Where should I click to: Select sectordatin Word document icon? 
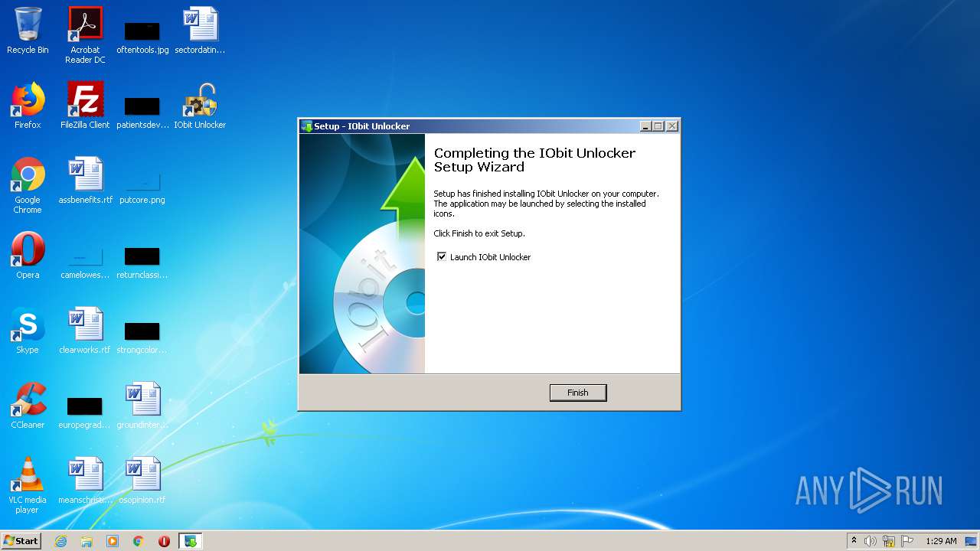[200, 31]
